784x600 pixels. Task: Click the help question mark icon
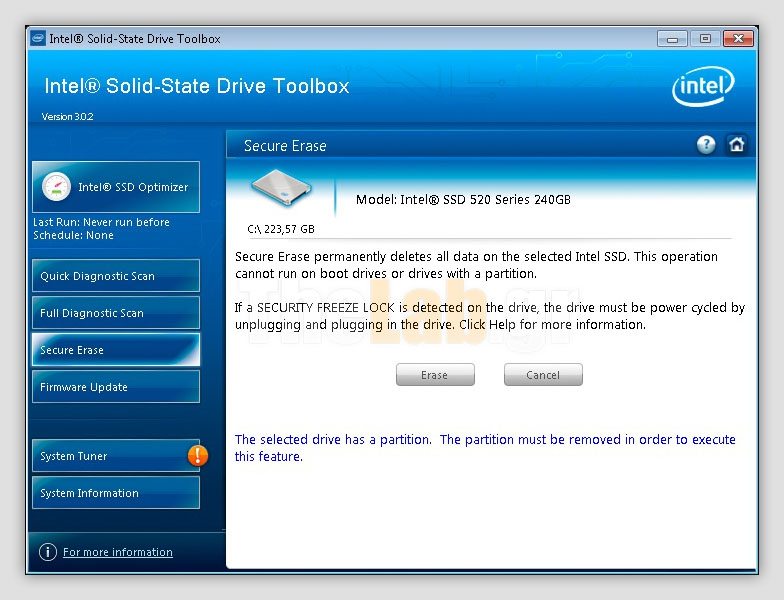pyautogui.click(x=706, y=145)
